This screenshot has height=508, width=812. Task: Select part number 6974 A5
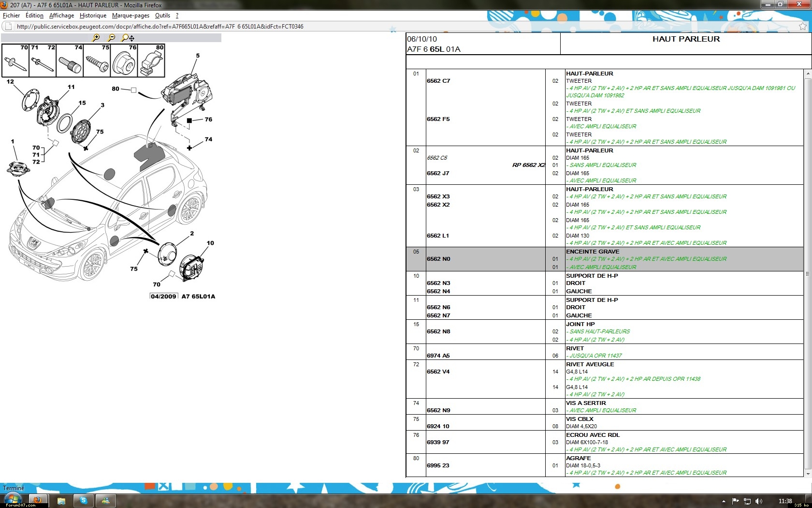[x=438, y=356]
